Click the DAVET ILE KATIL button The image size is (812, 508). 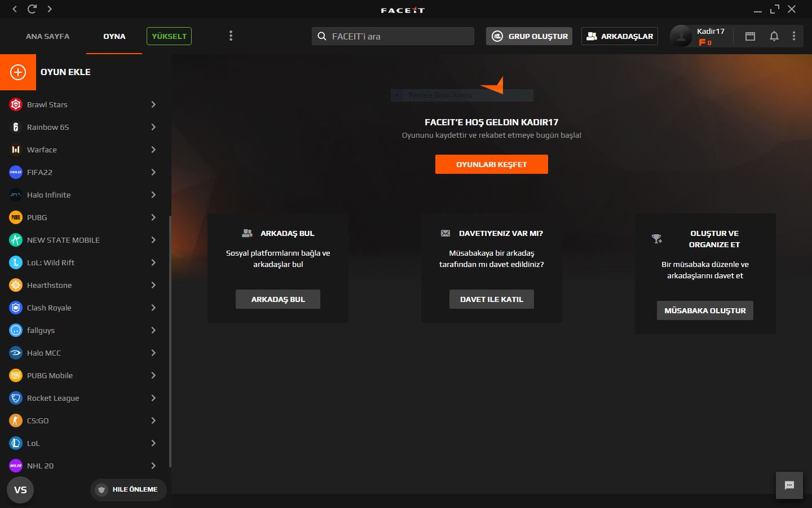[x=492, y=299]
